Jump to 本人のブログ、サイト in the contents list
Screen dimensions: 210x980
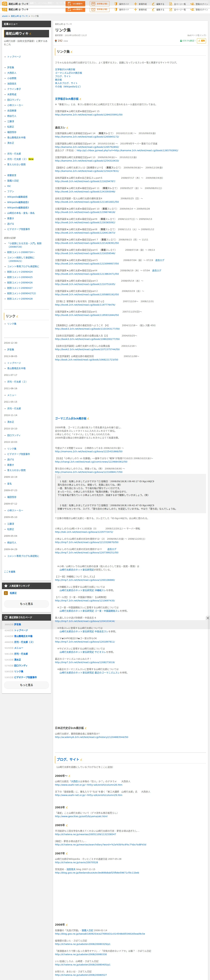[x=66, y=83]
